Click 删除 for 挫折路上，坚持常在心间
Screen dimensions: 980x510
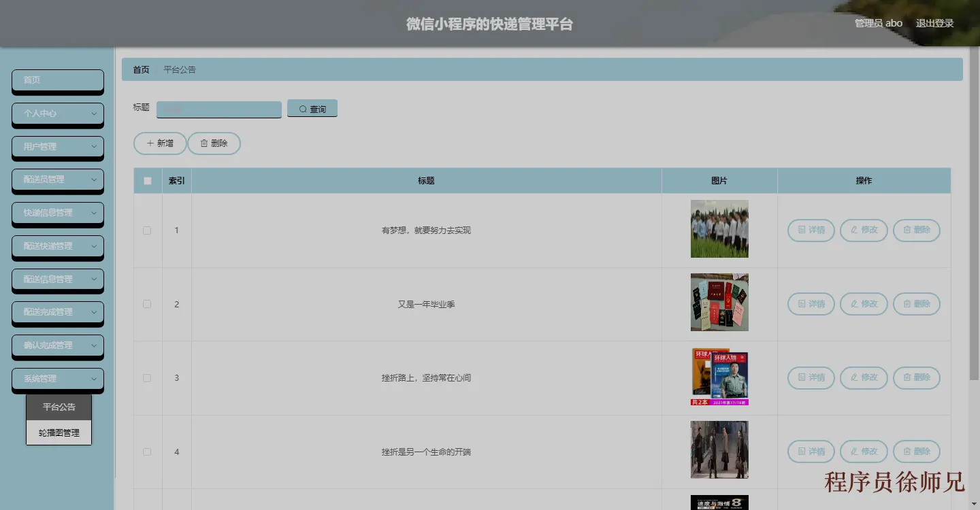point(917,377)
